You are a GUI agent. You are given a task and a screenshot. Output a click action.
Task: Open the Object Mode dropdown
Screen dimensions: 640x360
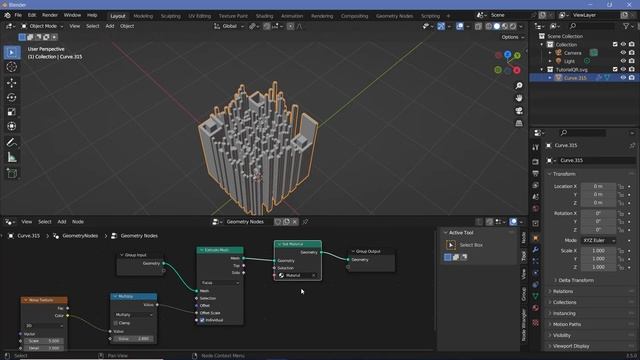(x=42, y=26)
